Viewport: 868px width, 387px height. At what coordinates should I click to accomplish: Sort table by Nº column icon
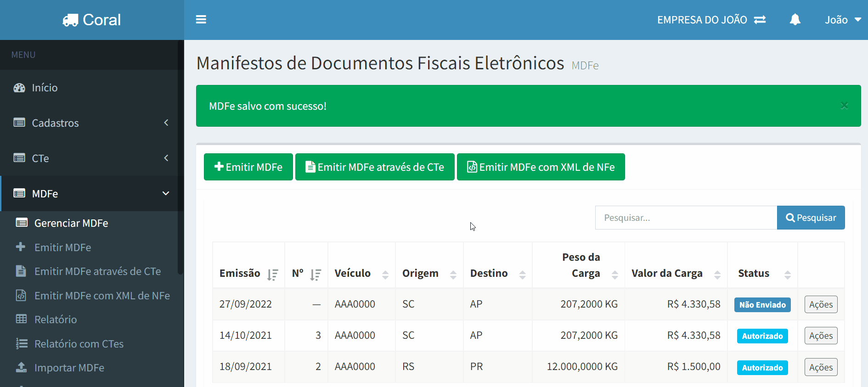316,275
